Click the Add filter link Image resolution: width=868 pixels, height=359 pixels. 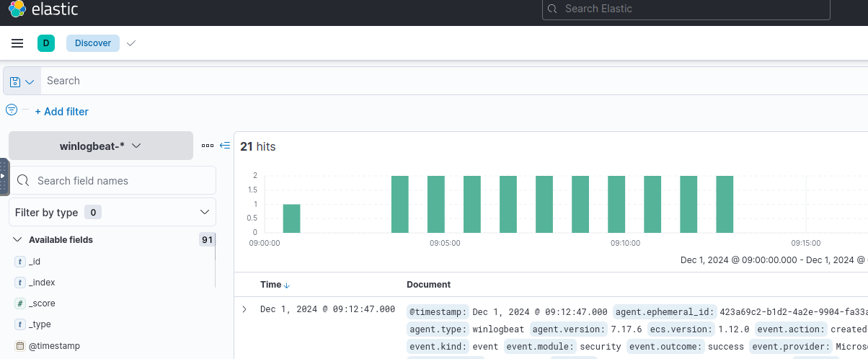pos(61,112)
